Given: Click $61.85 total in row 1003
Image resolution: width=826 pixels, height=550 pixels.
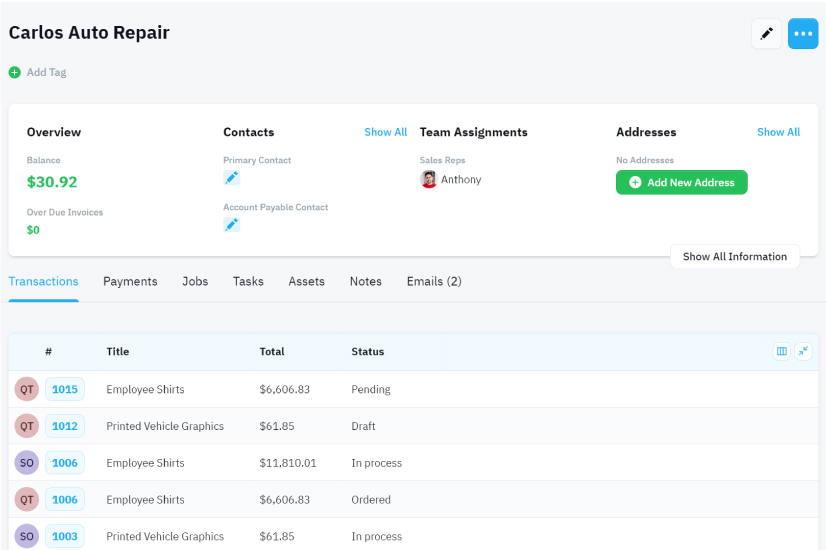Looking at the screenshot, I should pos(277,536).
